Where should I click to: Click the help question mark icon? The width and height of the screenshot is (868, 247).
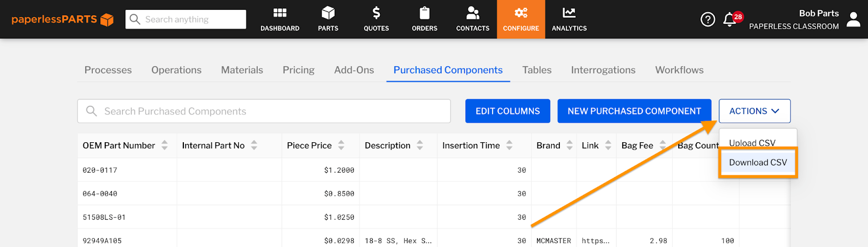point(707,20)
